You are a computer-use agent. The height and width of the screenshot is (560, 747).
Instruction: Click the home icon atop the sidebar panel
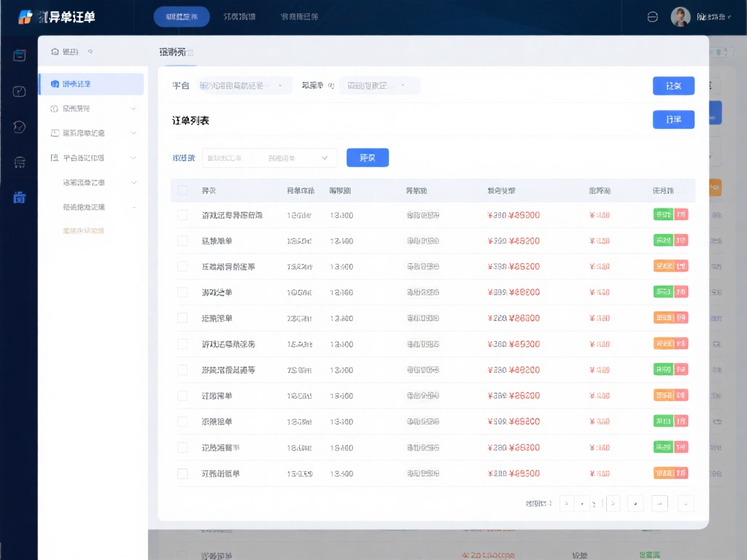coord(55,52)
